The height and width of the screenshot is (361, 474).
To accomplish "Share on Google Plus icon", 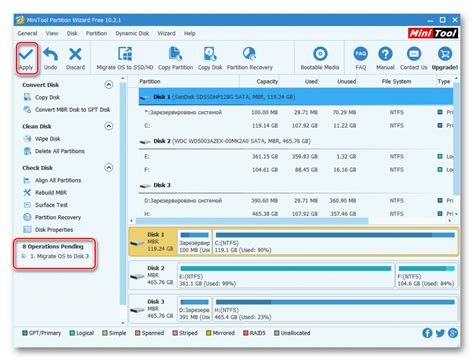I will 453,333.
